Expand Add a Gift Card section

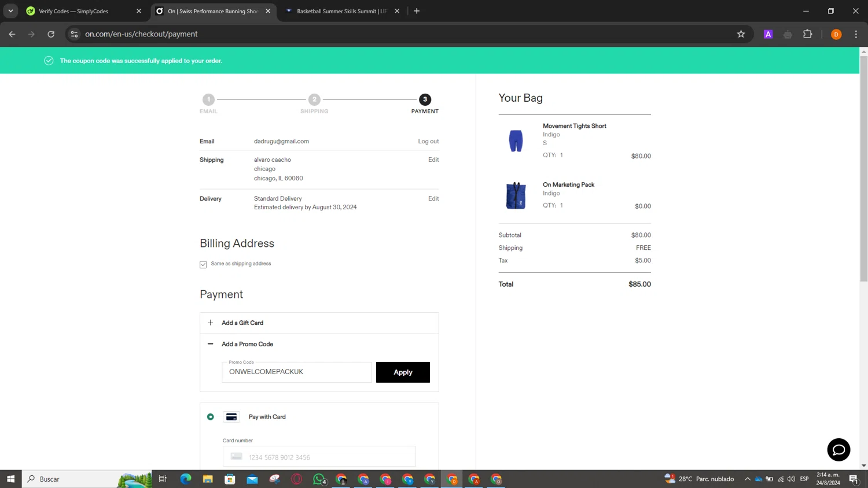pyautogui.click(x=319, y=323)
